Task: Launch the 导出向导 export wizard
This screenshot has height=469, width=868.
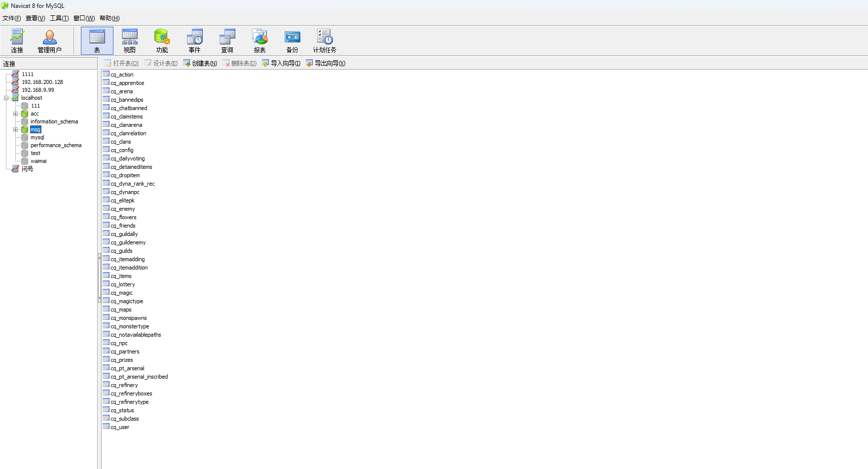Action: (325, 63)
